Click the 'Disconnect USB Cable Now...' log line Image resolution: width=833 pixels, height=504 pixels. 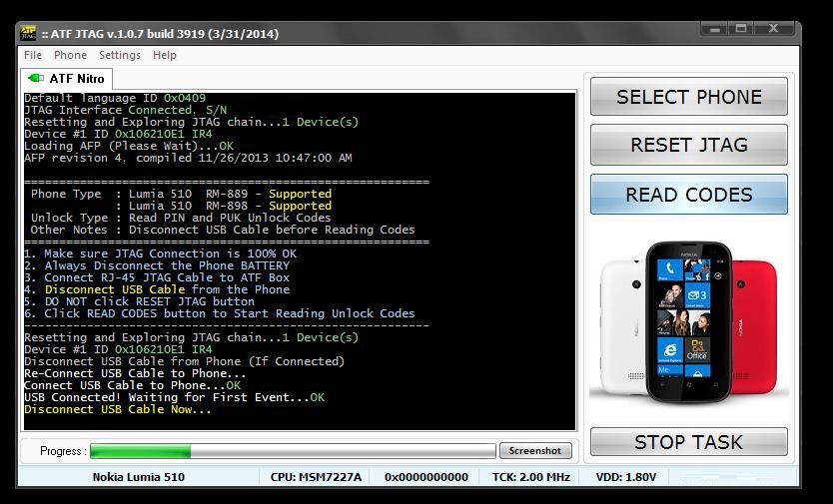(x=118, y=409)
